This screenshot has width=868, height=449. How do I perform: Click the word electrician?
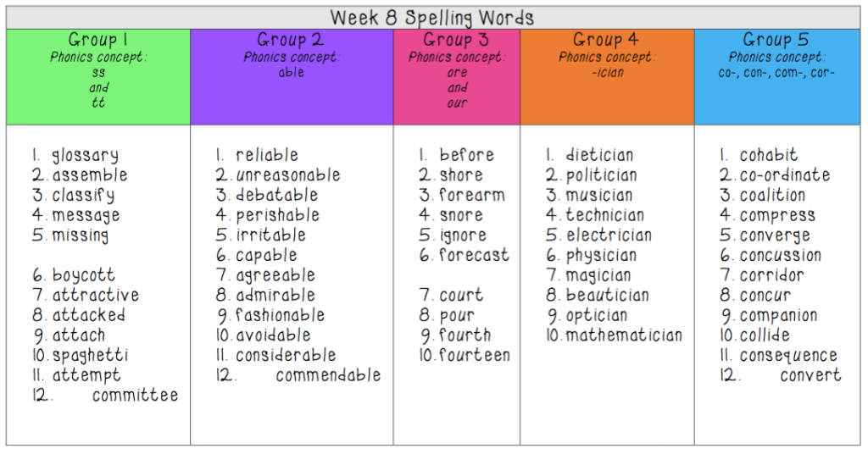(x=609, y=236)
